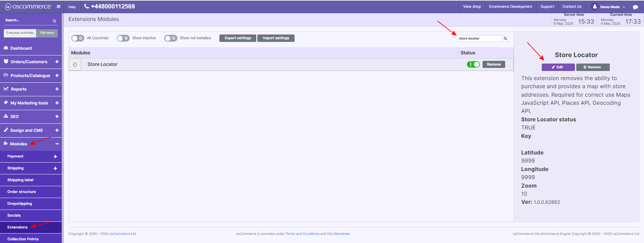
Task: Click the drag handle icon on Store Locator row
Action: coord(75,65)
